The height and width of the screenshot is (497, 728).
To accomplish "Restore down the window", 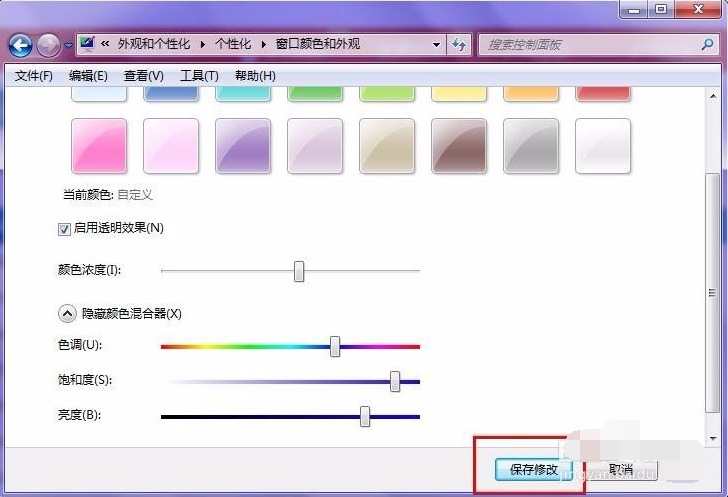I will (x=661, y=9).
